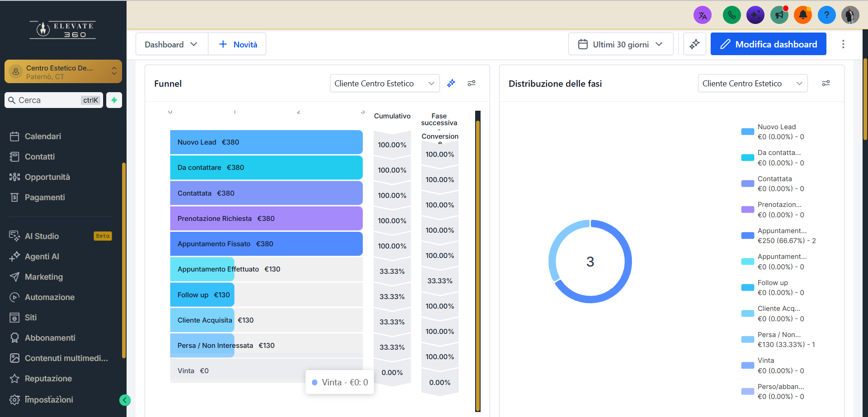The width and height of the screenshot is (868, 417).
Task: Click the Elevate 360 logo
Action: [63, 30]
